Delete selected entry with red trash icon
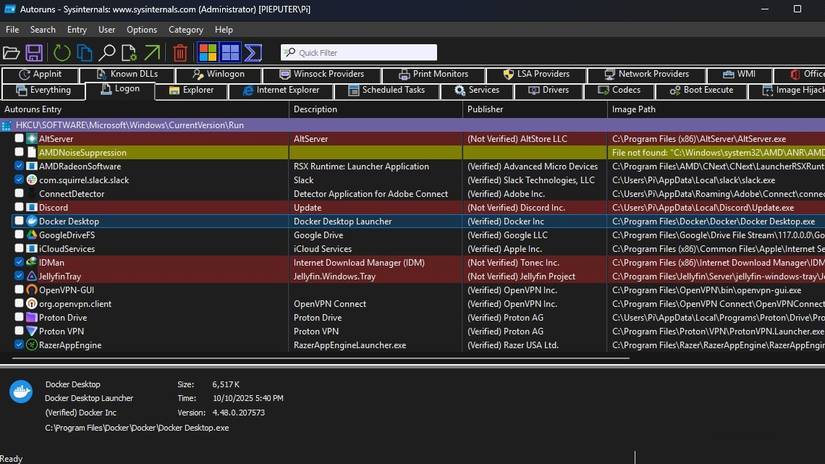Viewport: 825px width, 464px height. (x=180, y=52)
